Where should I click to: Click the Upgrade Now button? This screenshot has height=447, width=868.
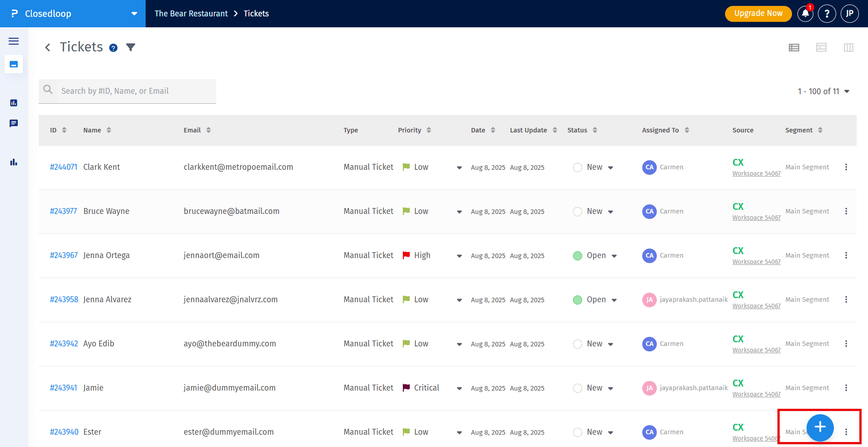[758, 14]
